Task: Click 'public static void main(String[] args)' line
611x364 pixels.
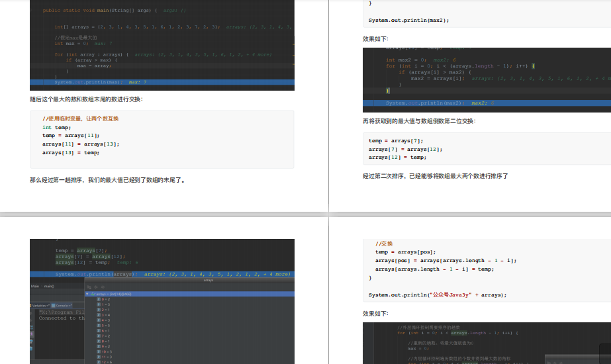Action: 100,11
